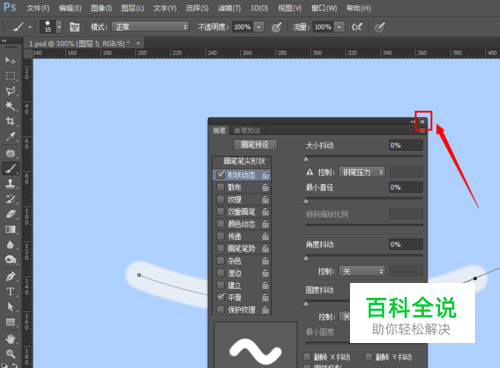Select the Move tool

[10, 60]
